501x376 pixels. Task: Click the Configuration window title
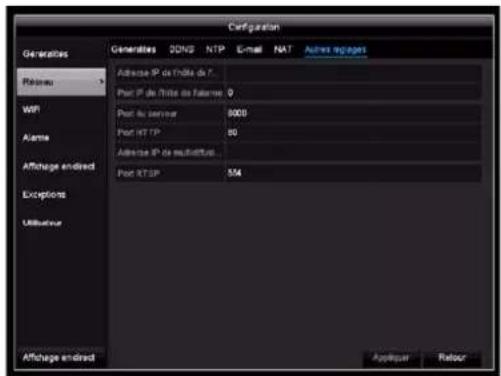(254, 27)
